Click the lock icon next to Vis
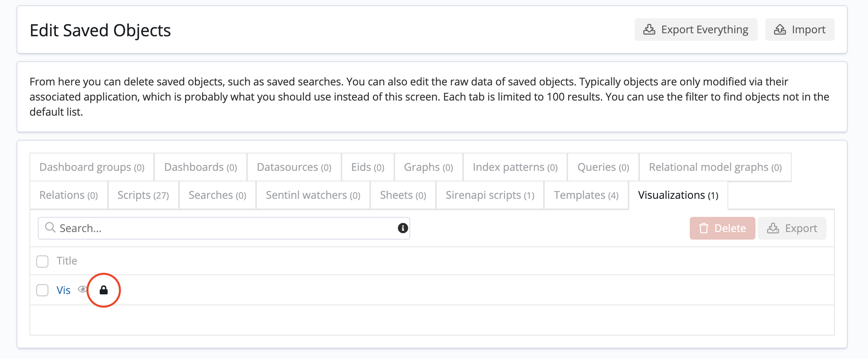Screen dimensions: 868x359 click(103, 290)
